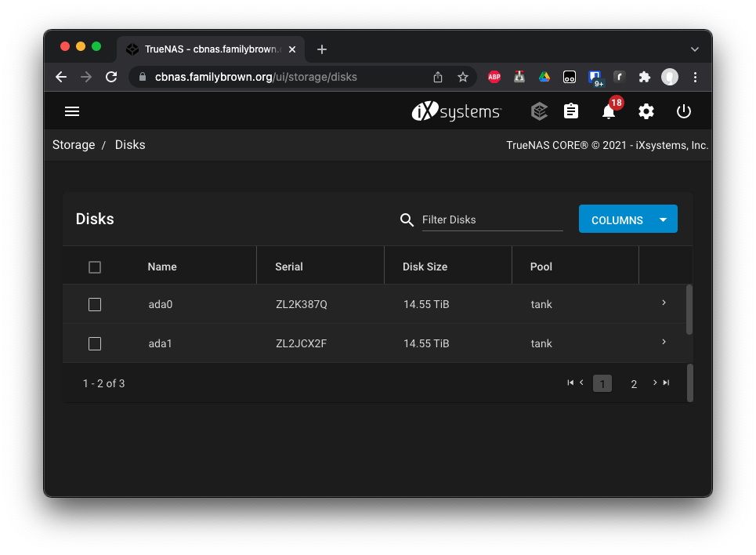Bookmark this page with the star
The image size is (756, 555).
coord(463,78)
